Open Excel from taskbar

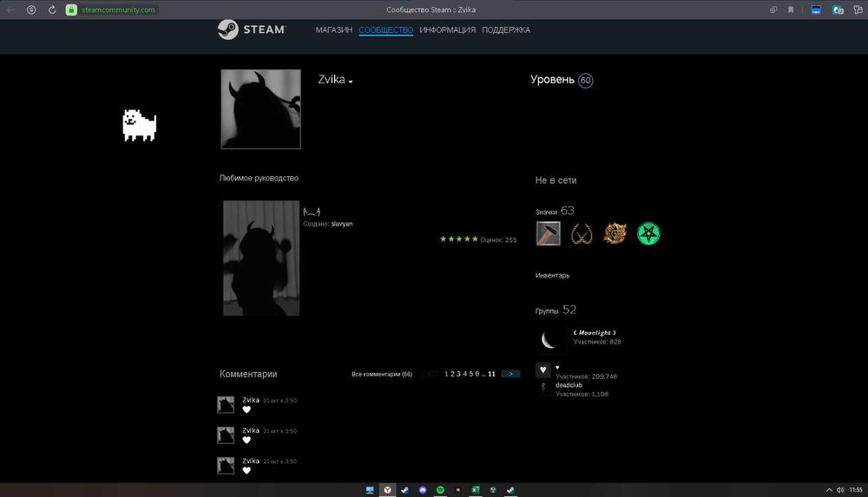tap(476, 490)
